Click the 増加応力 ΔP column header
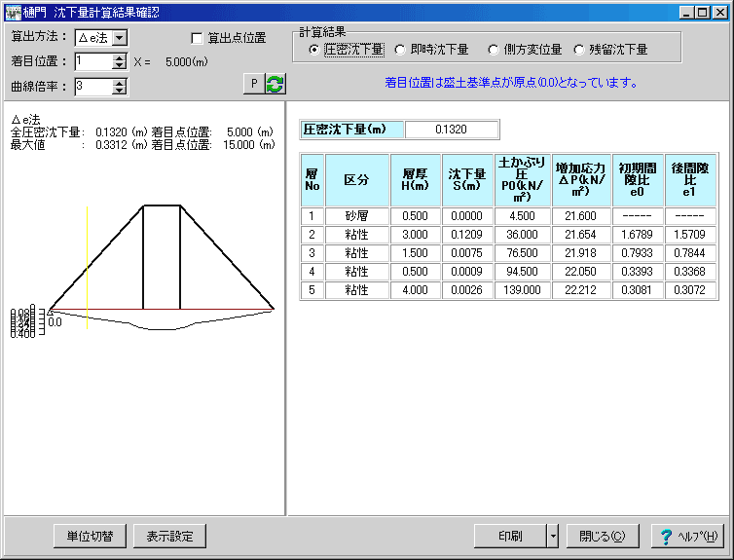This screenshot has height=560, width=734. (x=581, y=180)
